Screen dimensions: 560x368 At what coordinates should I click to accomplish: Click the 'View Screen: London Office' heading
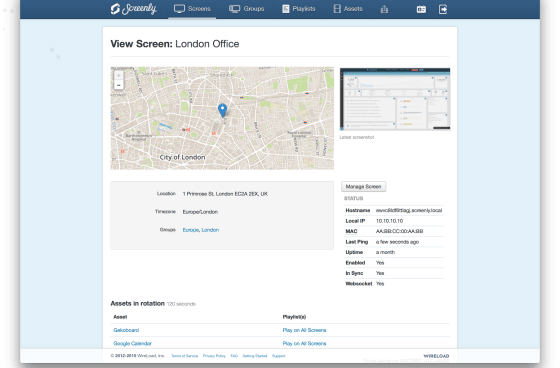click(x=175, y=44)
